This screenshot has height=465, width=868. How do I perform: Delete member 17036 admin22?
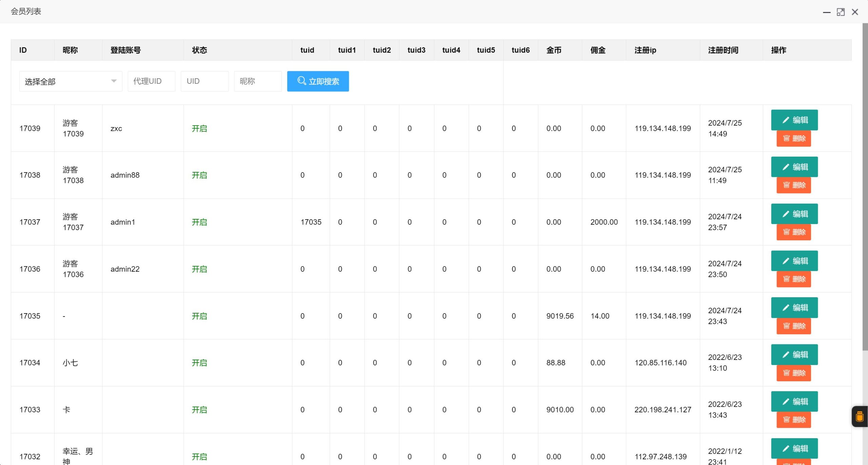(793, 279)
